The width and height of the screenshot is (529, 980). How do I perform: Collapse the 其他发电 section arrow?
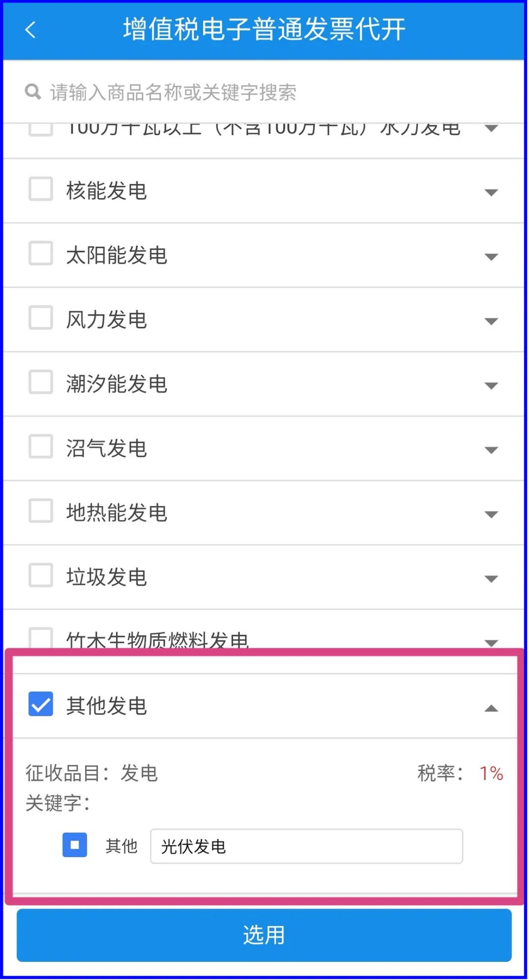click(x=491, y=709)
